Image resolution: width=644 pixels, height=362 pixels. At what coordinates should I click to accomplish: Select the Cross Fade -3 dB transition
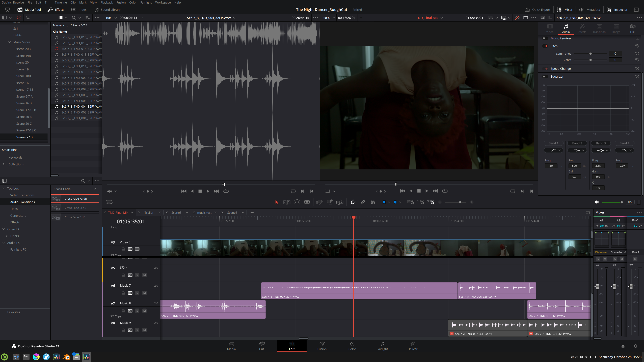[75, 208]
